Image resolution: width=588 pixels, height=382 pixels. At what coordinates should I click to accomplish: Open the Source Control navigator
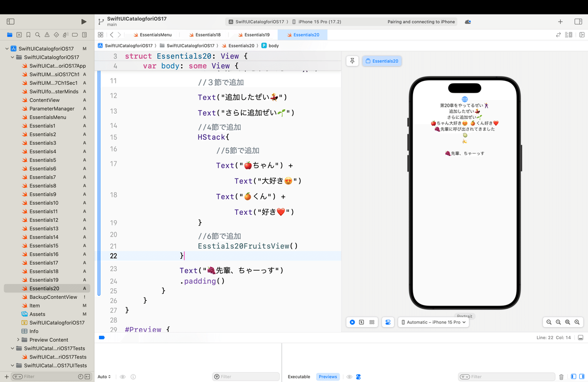coord(19,35)
